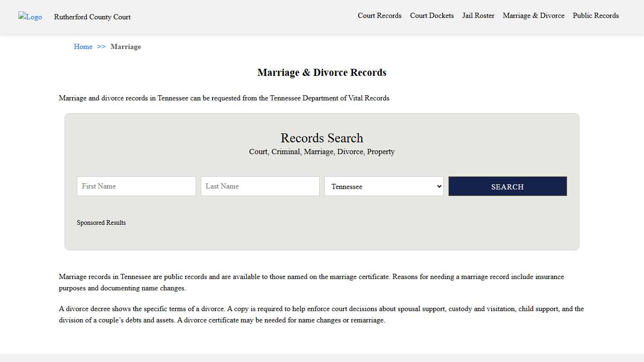644x362 pixels.
Task: Open the Marriage & Divorce section
Action: coord(533,16)
